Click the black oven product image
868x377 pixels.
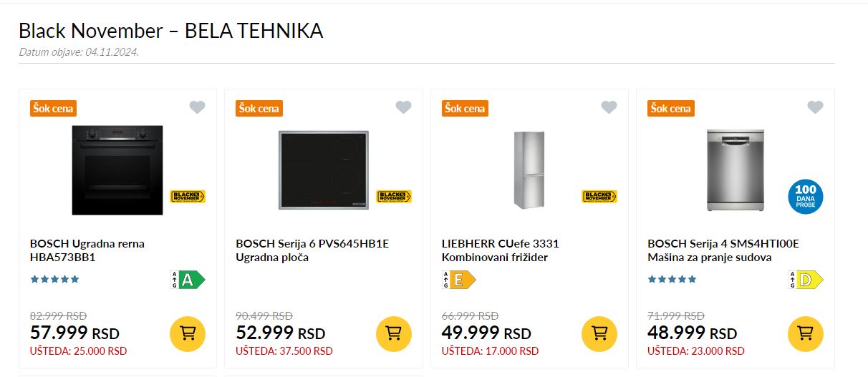click(117, 170)
